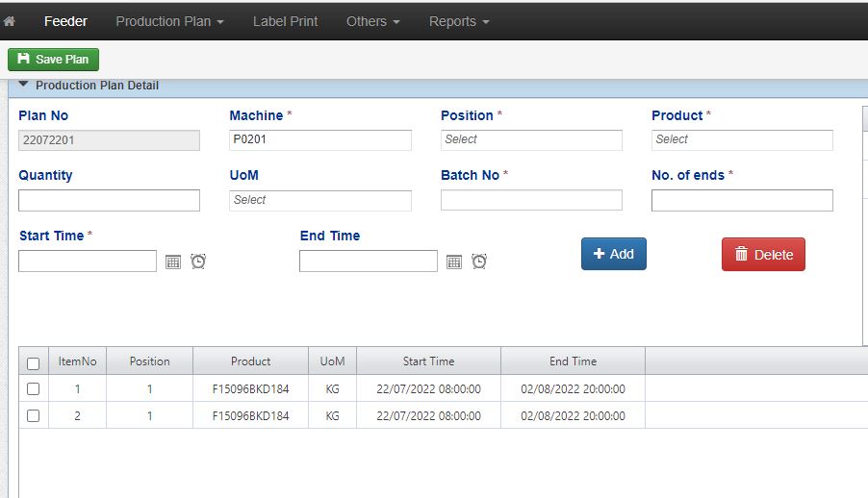Go to the Label Print menu item
This screenshot has height=498, width=868.
[x=285, y=21]
